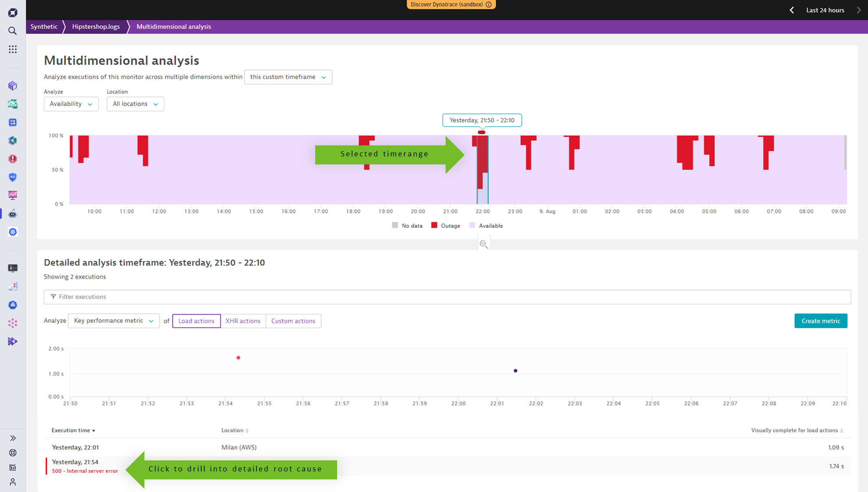Open the Kubernetes wheel icon in sidebar

click(13, 232)
